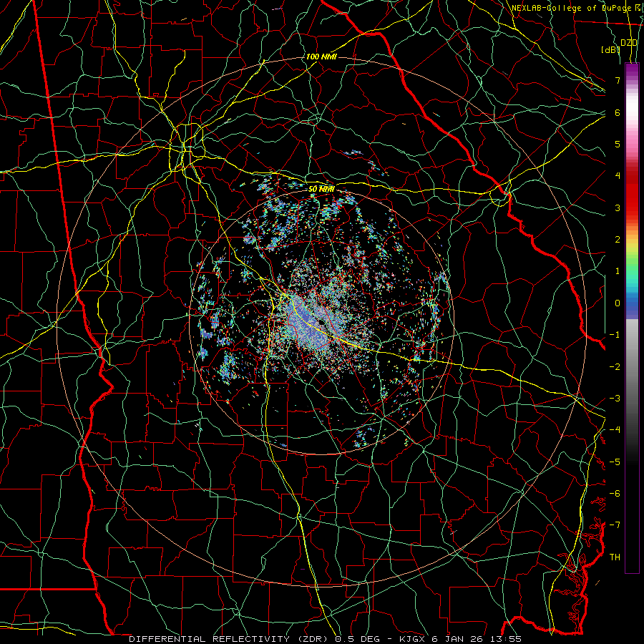Click the red section of the color bar
Image resolution: width=644 pixels, height=644 pixels.
tap(632, 193)
